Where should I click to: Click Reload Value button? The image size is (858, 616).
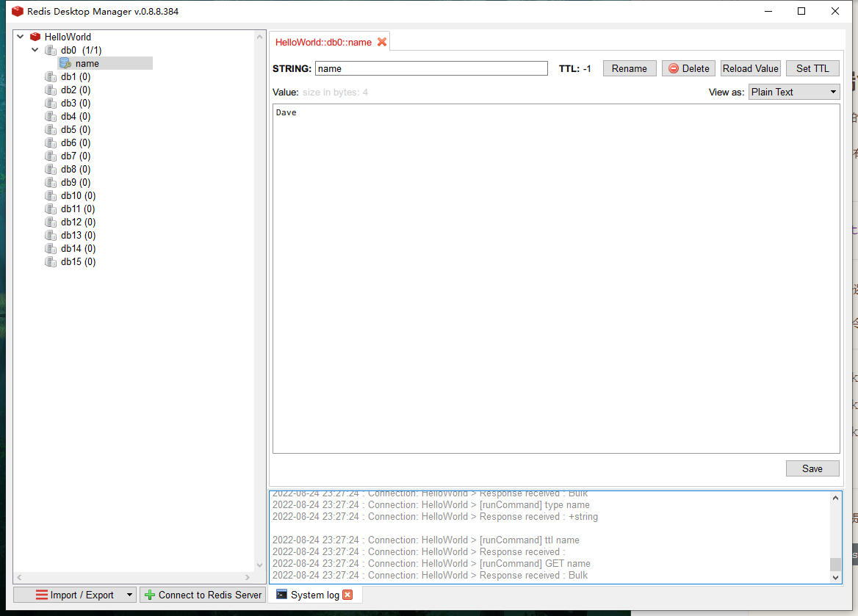pyautogui.click(x=750, y=68)
